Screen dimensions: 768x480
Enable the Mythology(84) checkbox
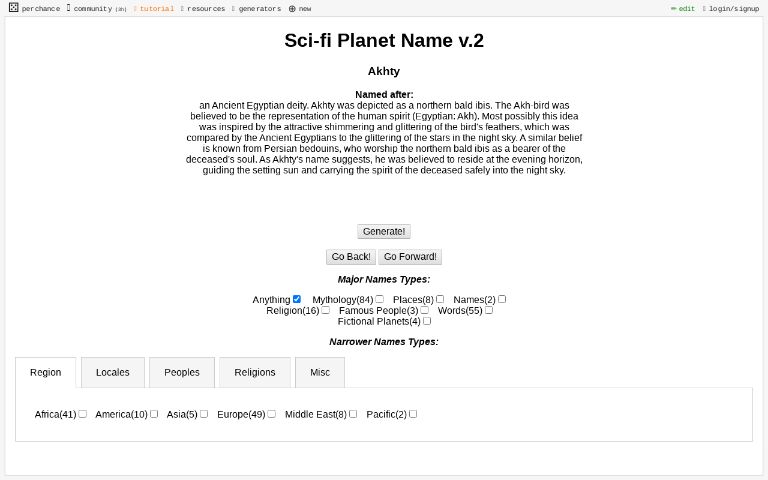point(380,299)
